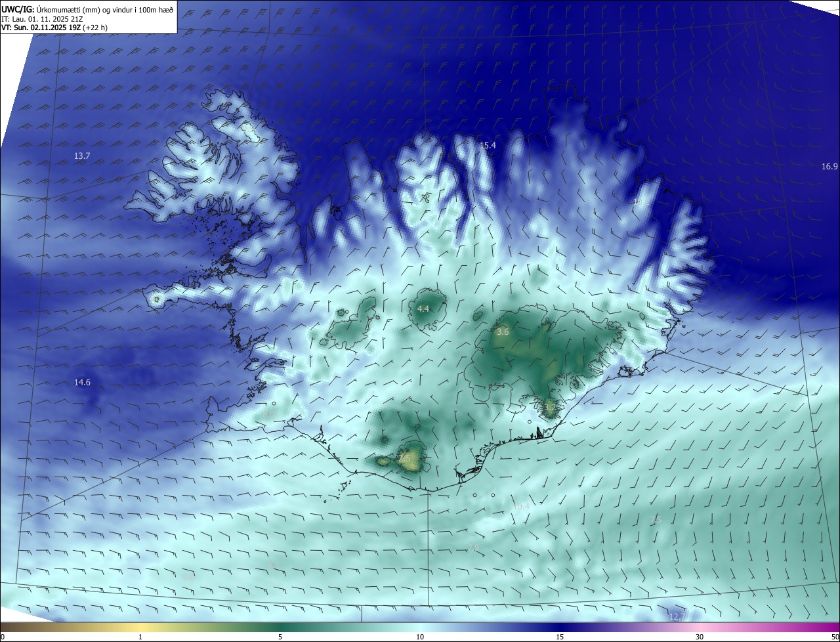Click the 3.2 value label on the map
The height and width of the screenshot is (642, 840).
point(550,408)
